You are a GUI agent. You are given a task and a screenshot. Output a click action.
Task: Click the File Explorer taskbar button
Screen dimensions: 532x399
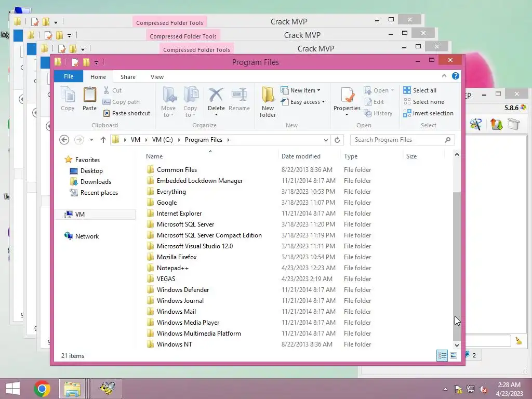(x=72, y=389)
